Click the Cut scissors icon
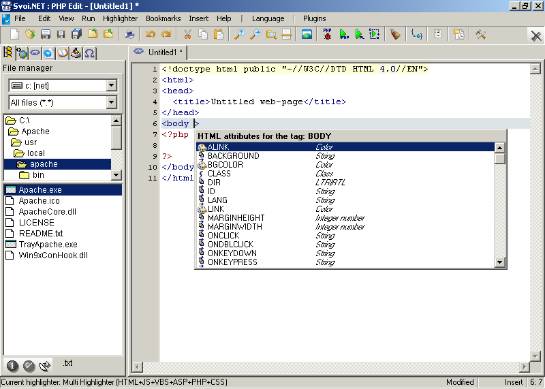The width and height of the screenshot is (545, 389). point(188,34)
